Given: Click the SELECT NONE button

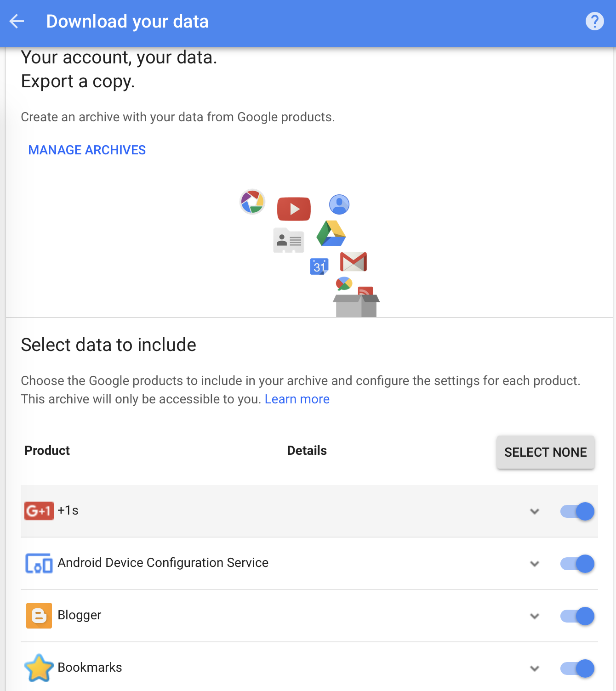Looking at the screenshot, I should point(546,452).
